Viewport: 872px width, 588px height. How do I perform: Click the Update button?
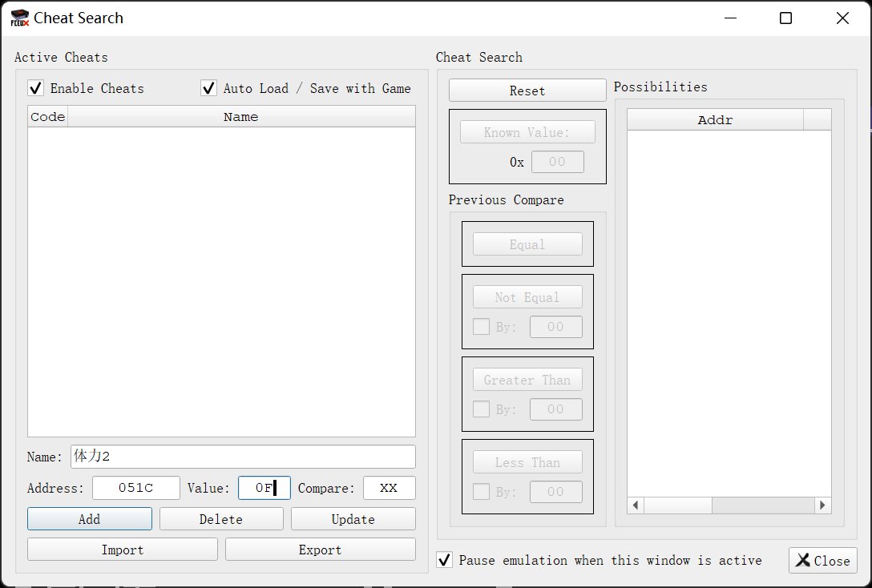click(x=353, y=519)
